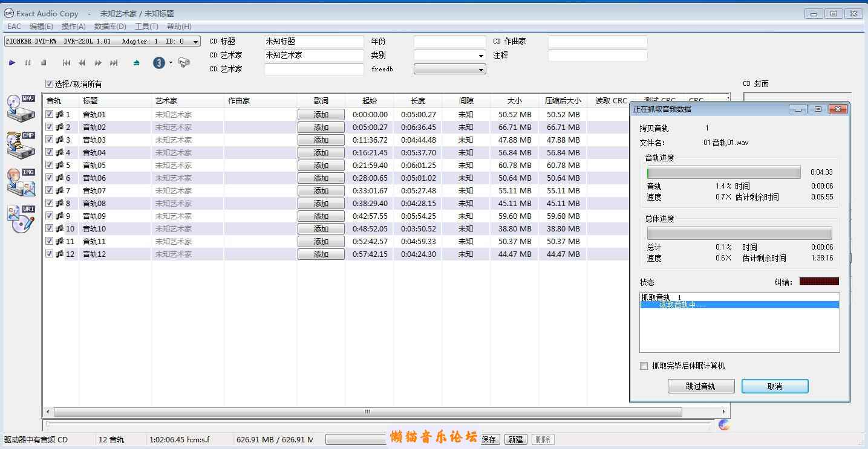Click 添加 lyrics button for track 3
The image size is (868, 449).
click(x=321, y=140)
